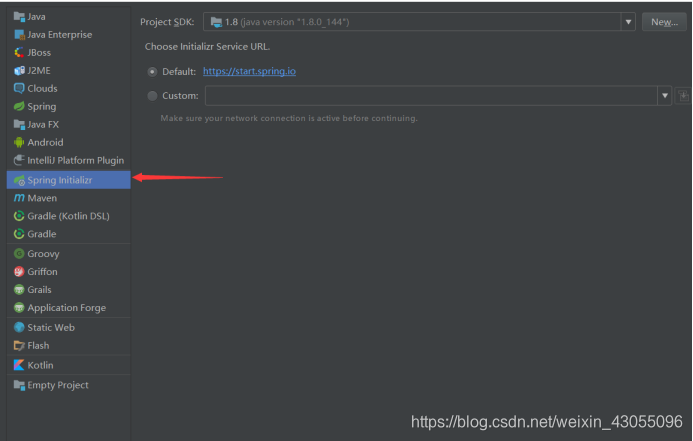Click the Java folder icon

[x=19, y=17]
